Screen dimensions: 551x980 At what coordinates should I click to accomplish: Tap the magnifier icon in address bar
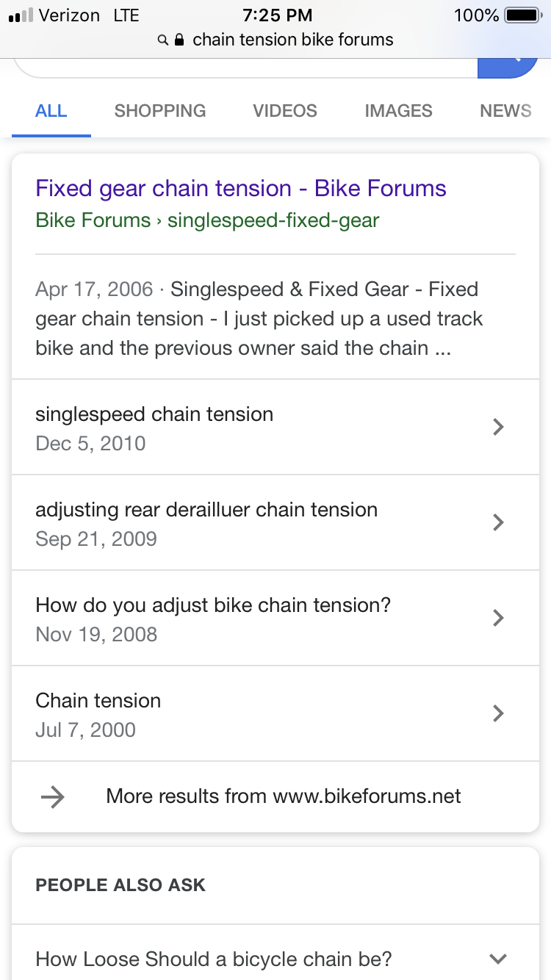(x=163, y=40)
